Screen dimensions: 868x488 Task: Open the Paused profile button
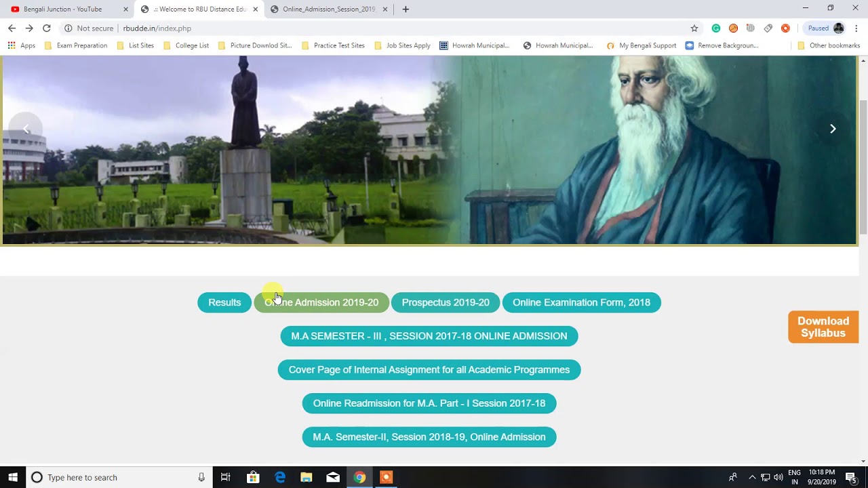[x=825, y=28]
